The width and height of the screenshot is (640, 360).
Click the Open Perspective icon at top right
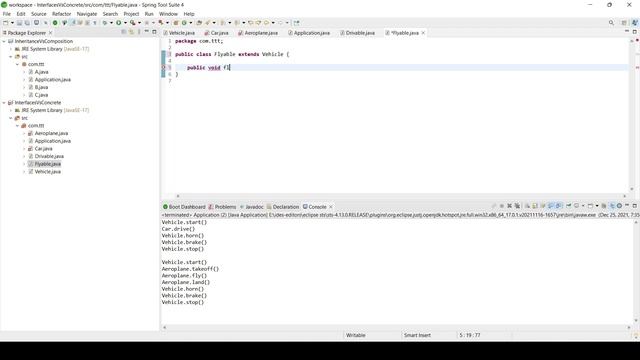tap(624, 23)
